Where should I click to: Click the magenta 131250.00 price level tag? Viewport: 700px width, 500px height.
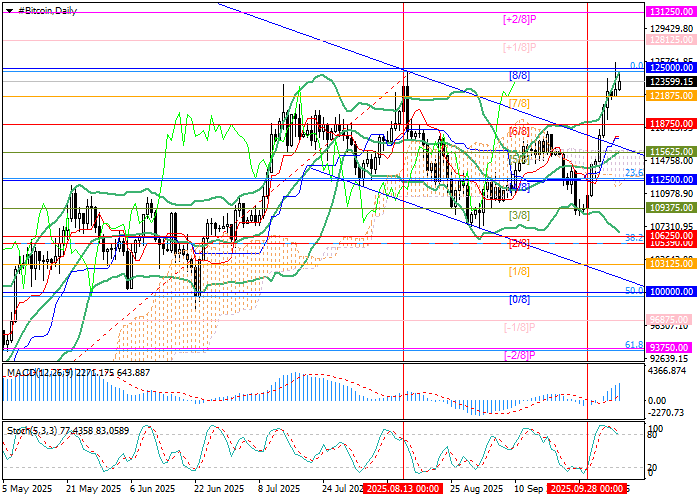670,10
